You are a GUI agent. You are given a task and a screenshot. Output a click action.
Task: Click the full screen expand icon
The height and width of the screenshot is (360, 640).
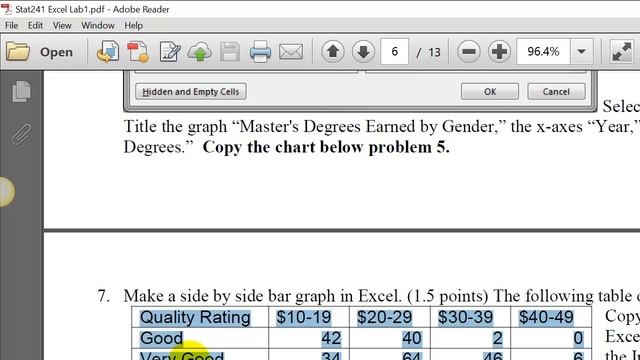pyautogui.click(x=622, y=52)
